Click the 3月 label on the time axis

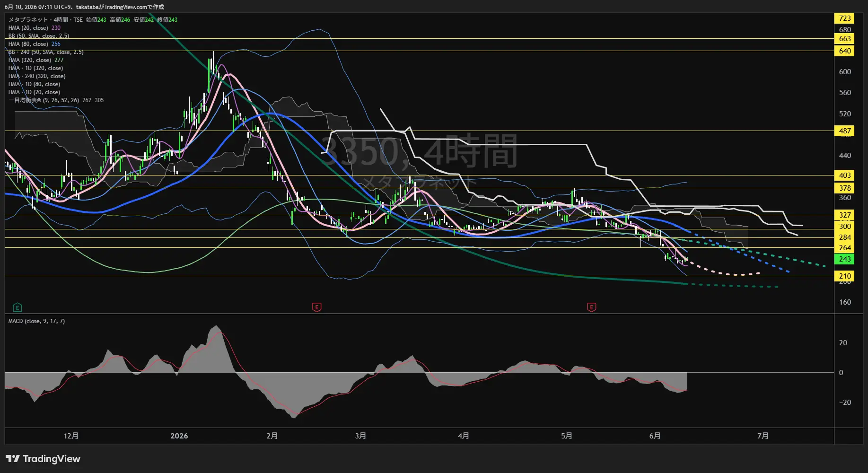click(x=360, y=436)
